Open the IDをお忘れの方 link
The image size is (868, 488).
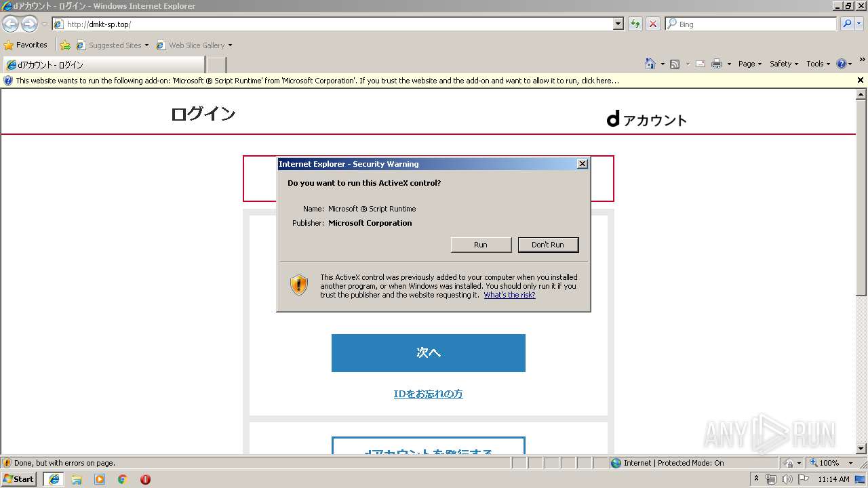point(429,394)
